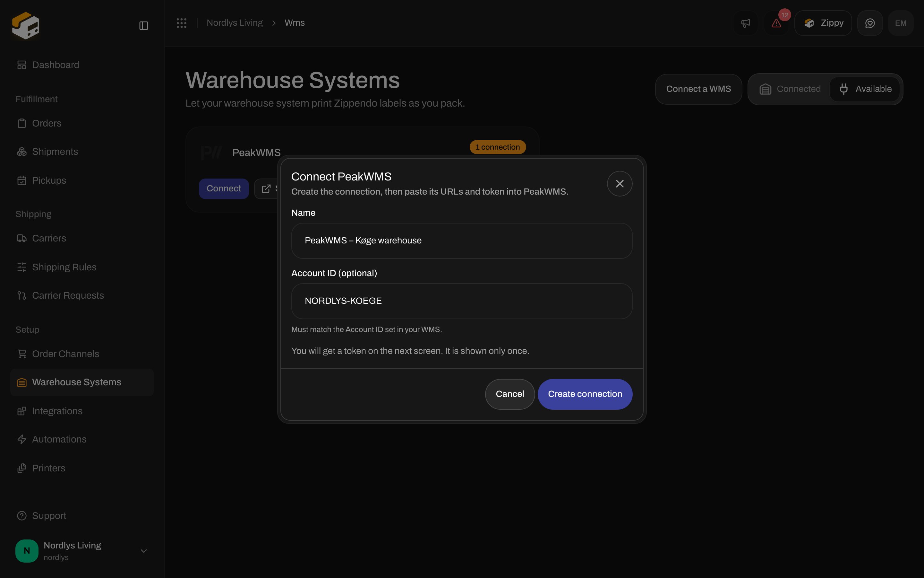Click the Carriers truck icon
The image size is (924, 578).
point(22,238)
